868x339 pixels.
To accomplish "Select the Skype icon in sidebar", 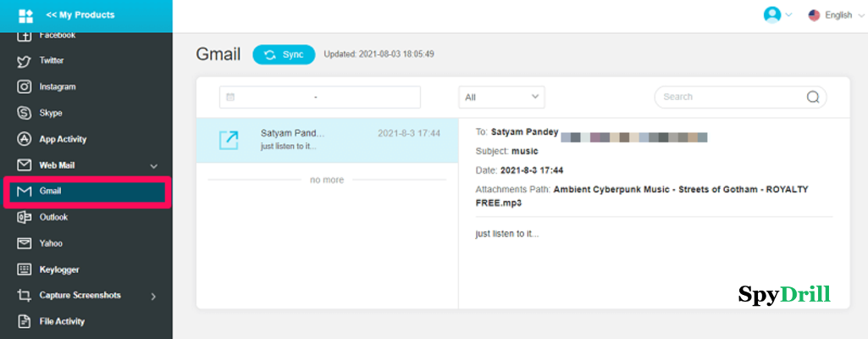I will point(25,113).
